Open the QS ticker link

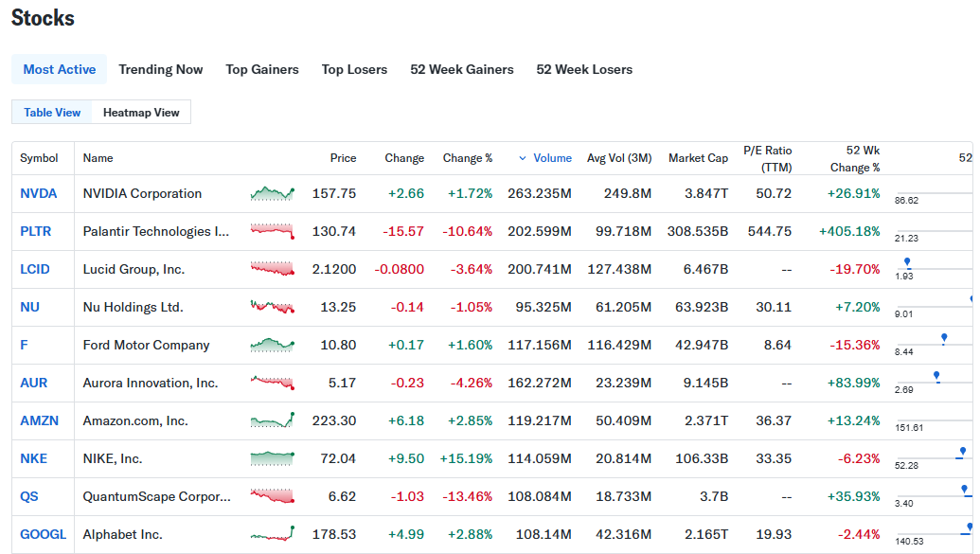28,496
